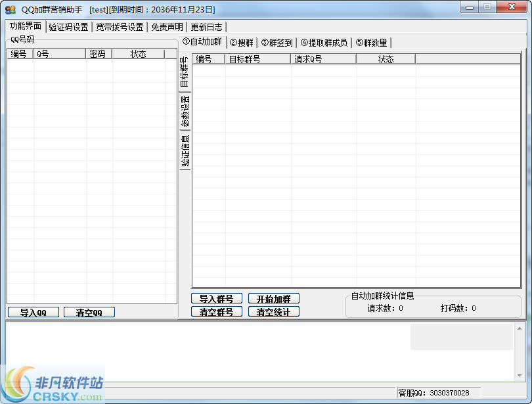The image size is (532, 404).
Task: Click the log scrollbar up arrow
Action: [x=520, y=328]
